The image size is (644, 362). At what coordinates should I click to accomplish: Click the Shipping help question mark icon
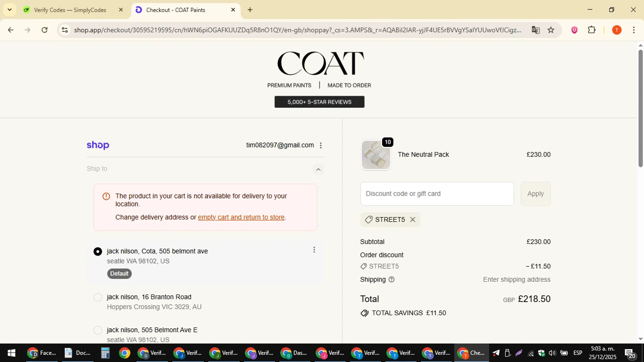pyautogui.click(x=392, y=280)
